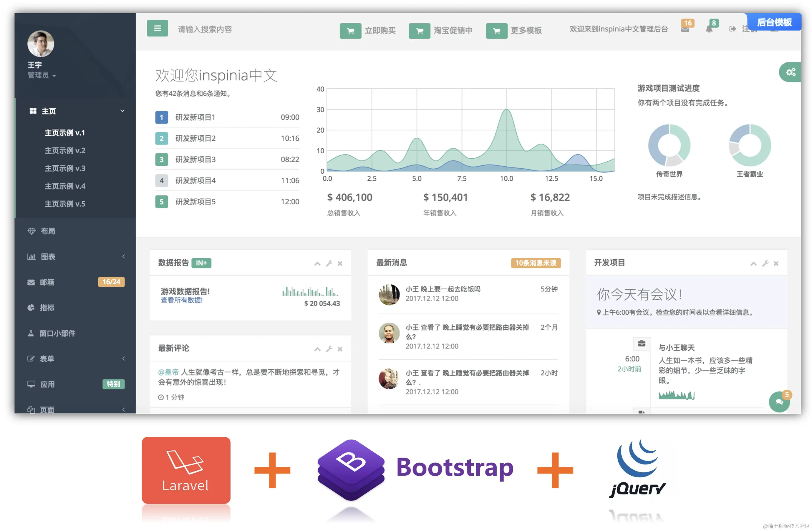Open the mail envelope icon with badge 16
The image size is (812, 531).
point(685,29)
